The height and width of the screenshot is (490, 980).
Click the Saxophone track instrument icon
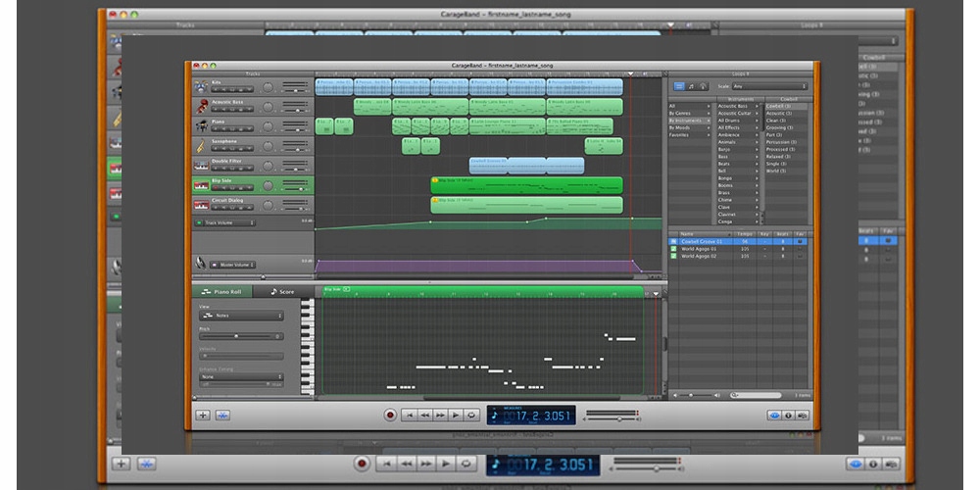(x=201, y=146)
